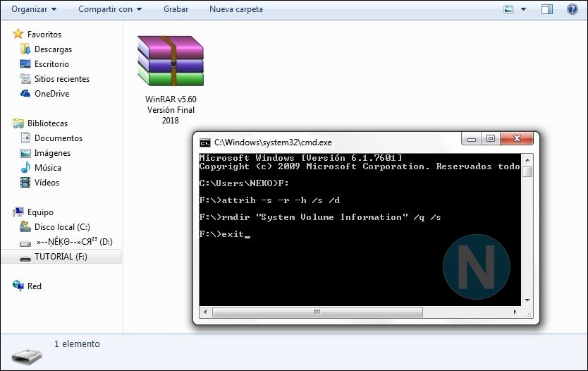Click the Música note icon
This screenshot has height=371, width=588.
[25, 167]
